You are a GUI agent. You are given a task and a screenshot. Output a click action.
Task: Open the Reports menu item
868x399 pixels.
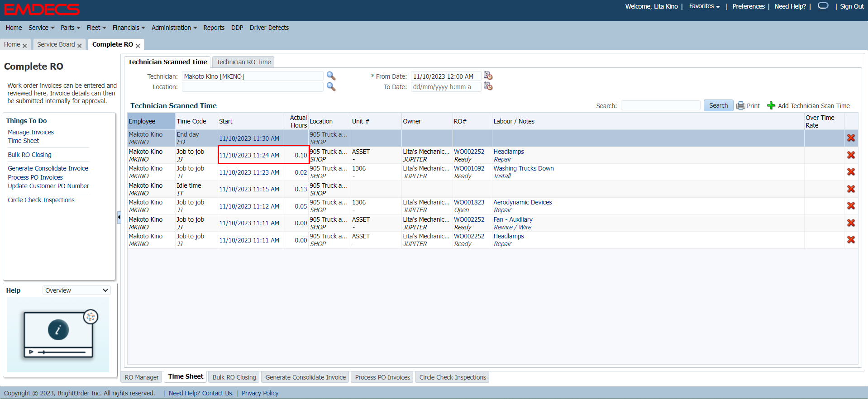click(x=214, y=28)
